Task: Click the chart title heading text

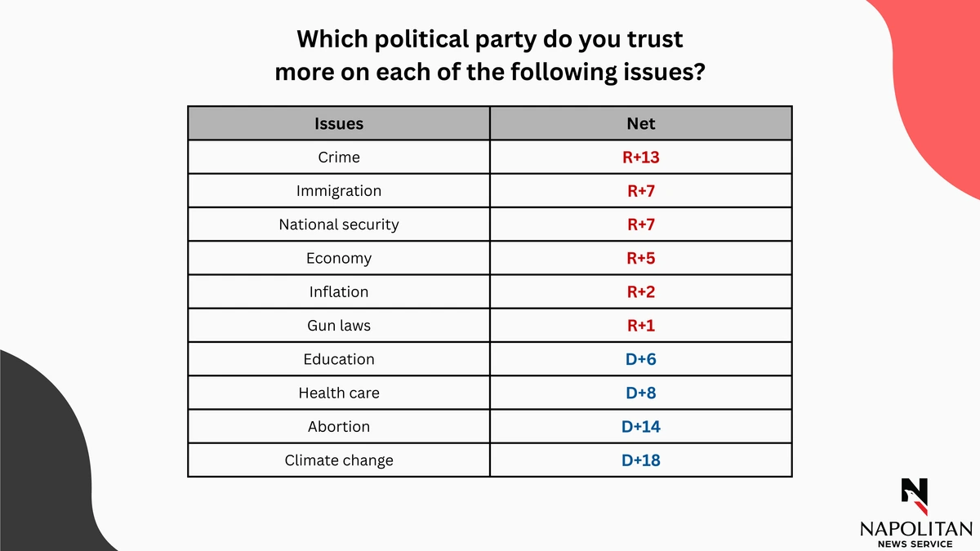Action: pyautogui.click(x=490, y=56)
